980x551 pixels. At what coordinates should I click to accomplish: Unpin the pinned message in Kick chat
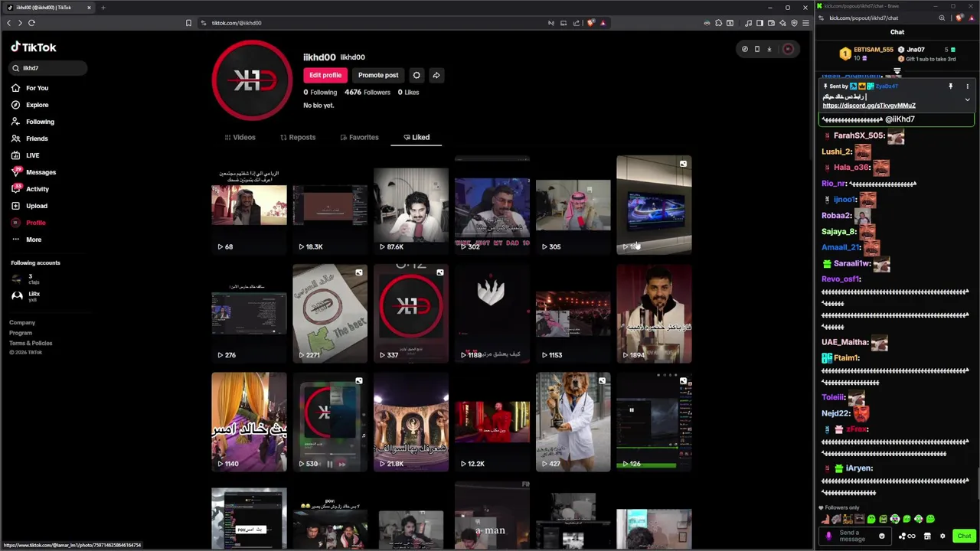pyautogui.click(x=950, y=86)
